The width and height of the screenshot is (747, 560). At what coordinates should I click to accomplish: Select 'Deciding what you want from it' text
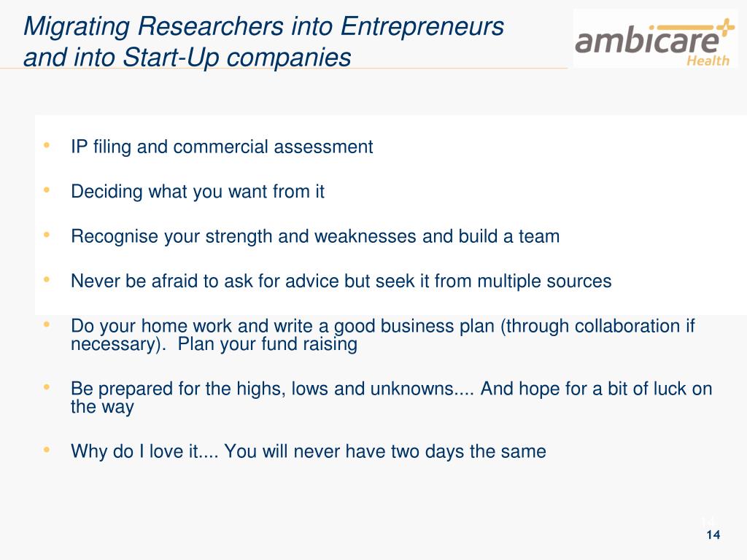click(x=197, y=192)
